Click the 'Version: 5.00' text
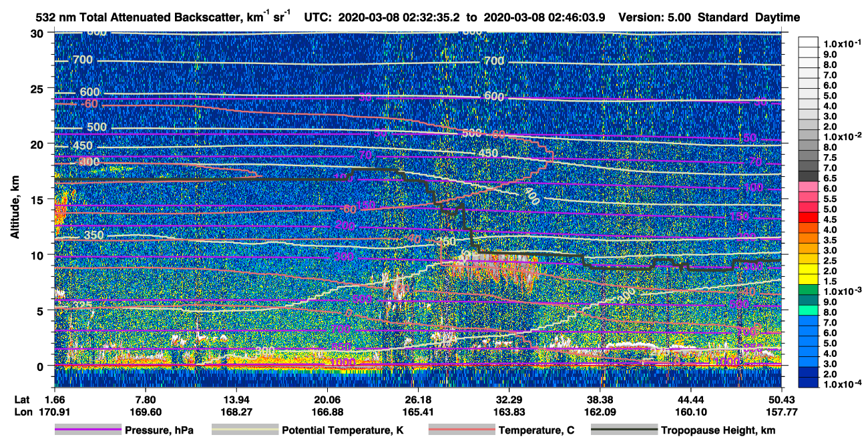Image resolution: width=868 pixels, height=445 pixels. (655, 18)
